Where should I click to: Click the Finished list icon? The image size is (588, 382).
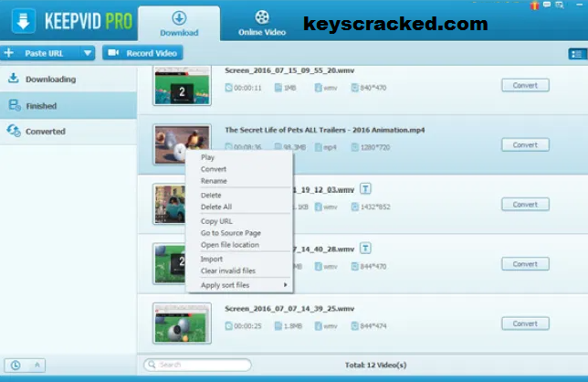coord(15,105)
